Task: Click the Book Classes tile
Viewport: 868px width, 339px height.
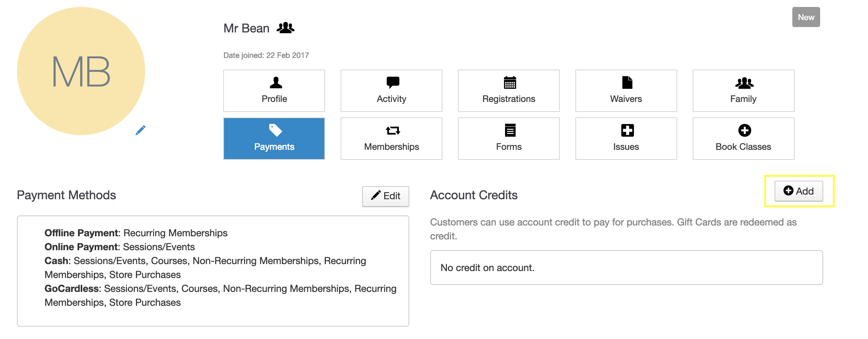Action: 743,139
